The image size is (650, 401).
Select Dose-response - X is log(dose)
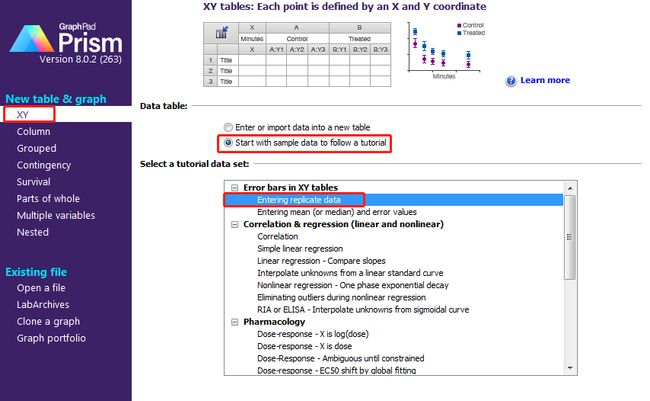[313, 334]
